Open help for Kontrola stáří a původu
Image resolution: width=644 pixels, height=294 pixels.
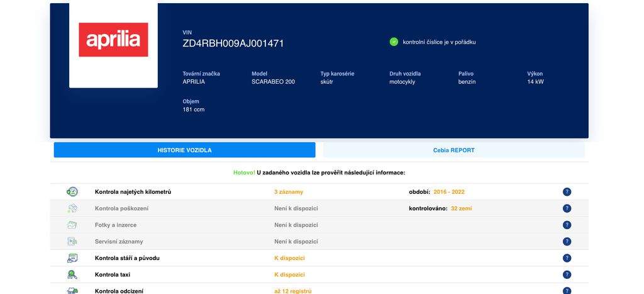(x=567, y=258)
